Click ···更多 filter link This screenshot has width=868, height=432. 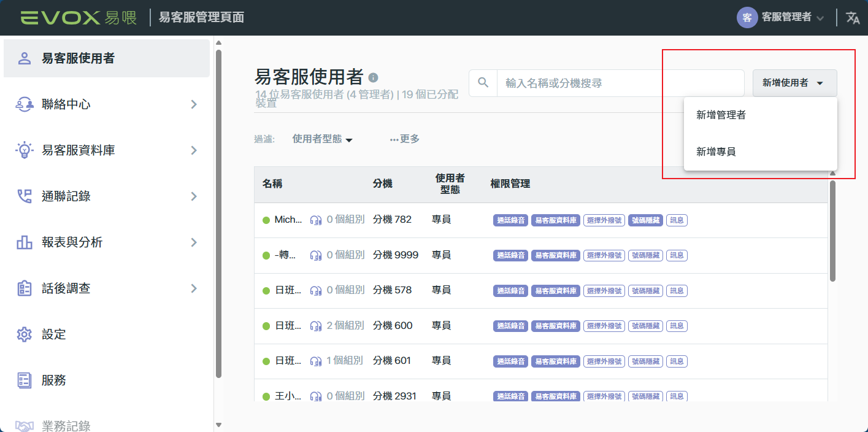coord(405,139)
